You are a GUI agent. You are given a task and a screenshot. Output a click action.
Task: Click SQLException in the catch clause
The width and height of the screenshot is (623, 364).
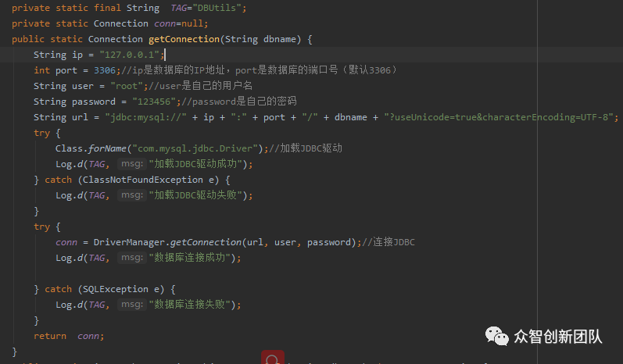click(x=115, y=289)
